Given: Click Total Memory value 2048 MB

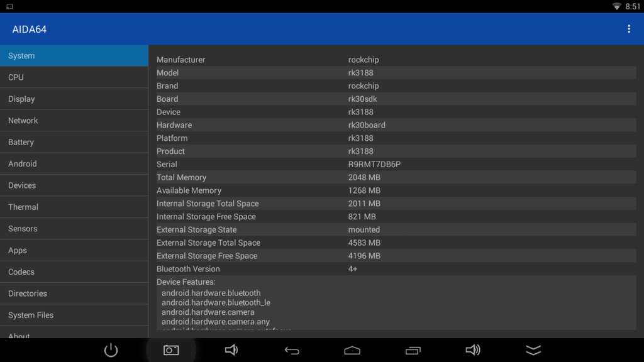Looking at the screenshot, I should [364, 177].
